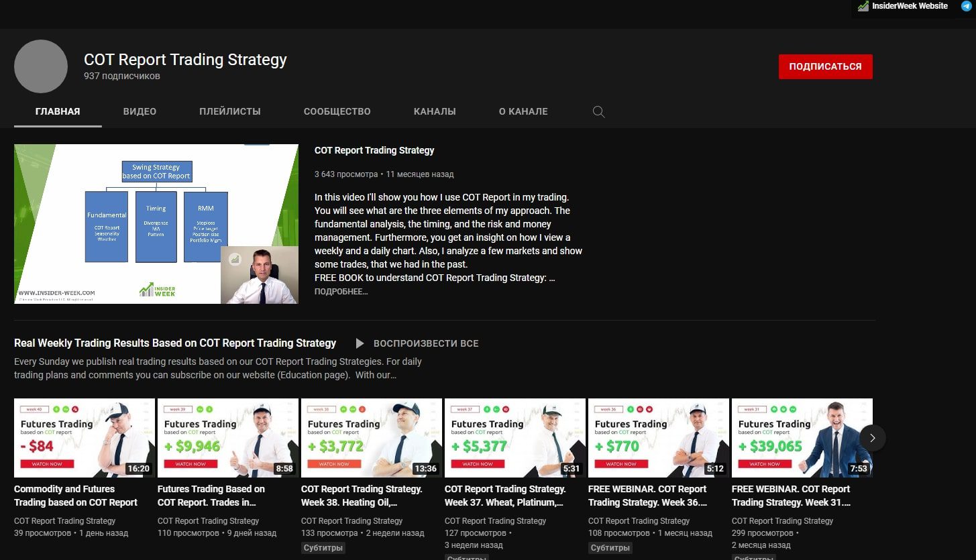
Task: Open video title COT Report Week 38 Heating Oil
Action: tap(362, 496)
